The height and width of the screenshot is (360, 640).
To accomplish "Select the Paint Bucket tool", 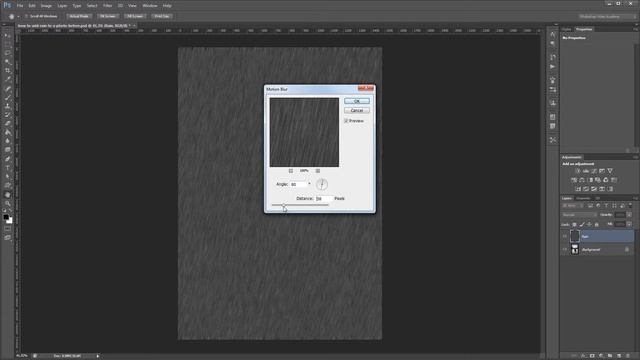I will point(7,133).
